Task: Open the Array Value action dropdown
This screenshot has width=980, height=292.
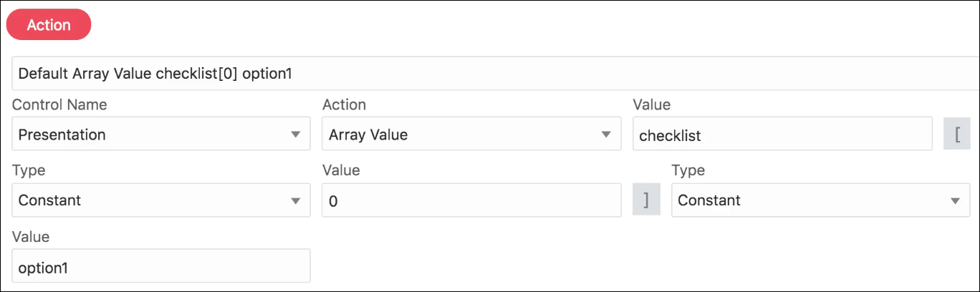Action: coord(471,135)
